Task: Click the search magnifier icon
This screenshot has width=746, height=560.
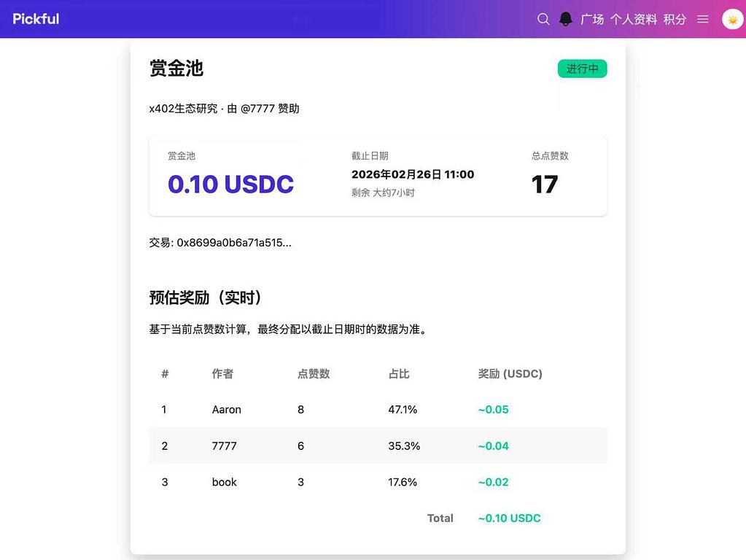Action: coord(543,19)
